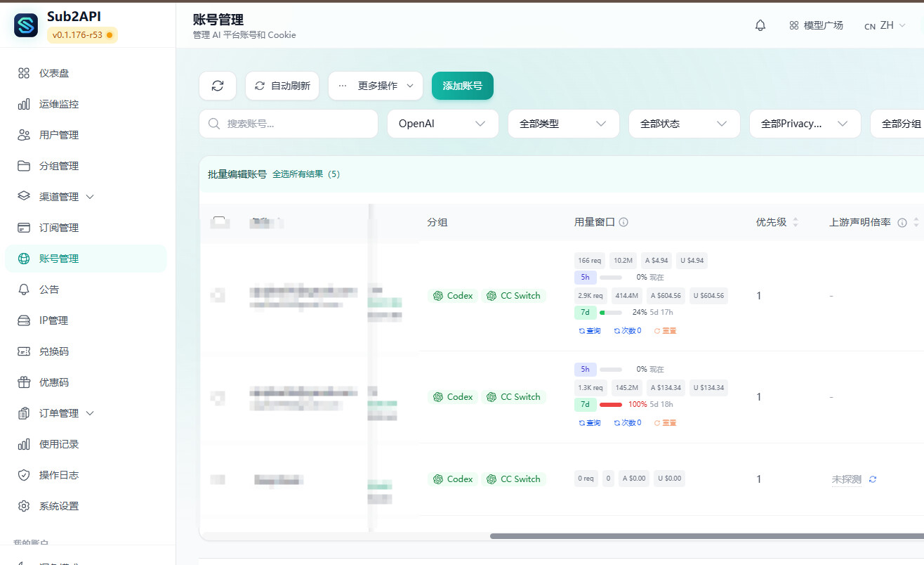
Task: Go to 用户管理 in the sidebar
Action: (x=86, y=135)
